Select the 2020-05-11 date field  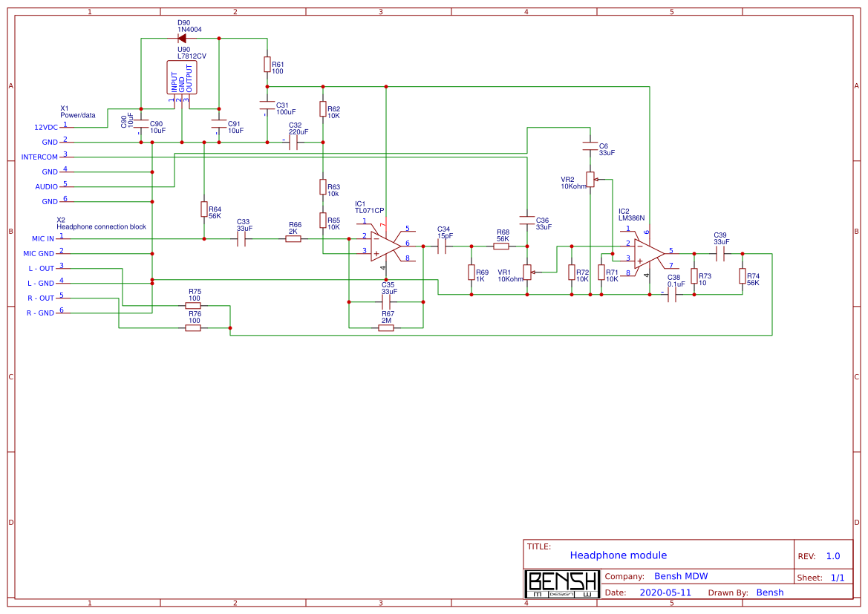pyautogui.click(x=665, y=592)
